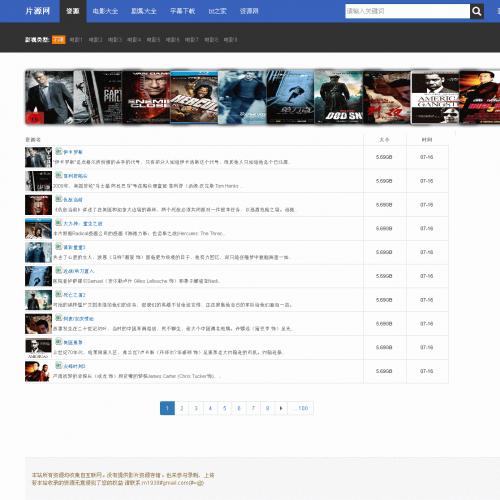Filter by category 电影9
Image resolution: width=500 pixels, height=500 pixels.
[x=230, y=40]
